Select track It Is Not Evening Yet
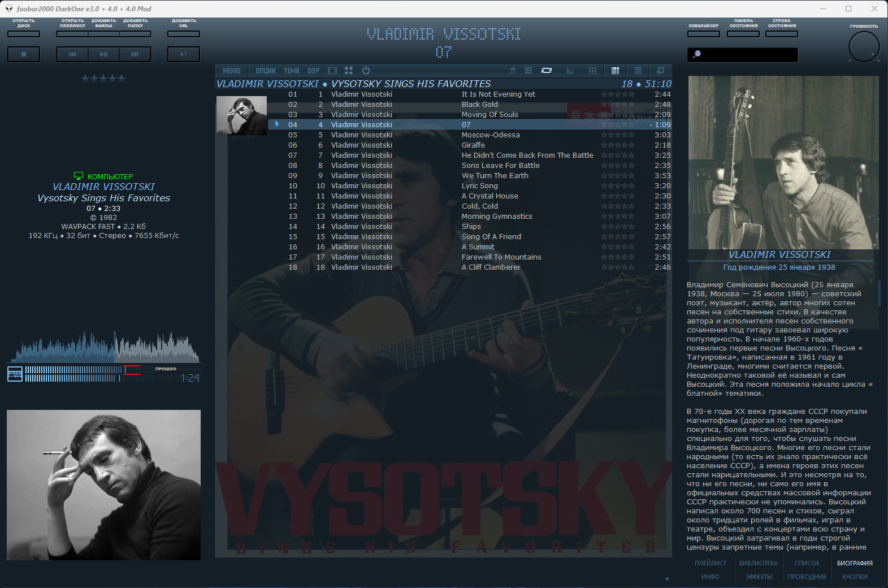888x588 pixels. (470, 94)
